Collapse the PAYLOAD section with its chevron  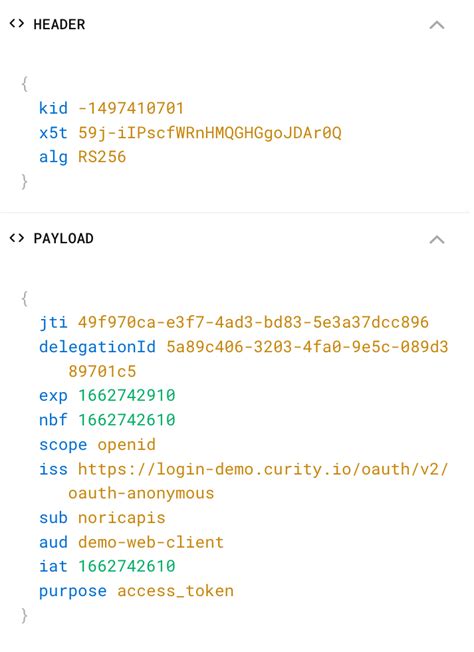437,240
